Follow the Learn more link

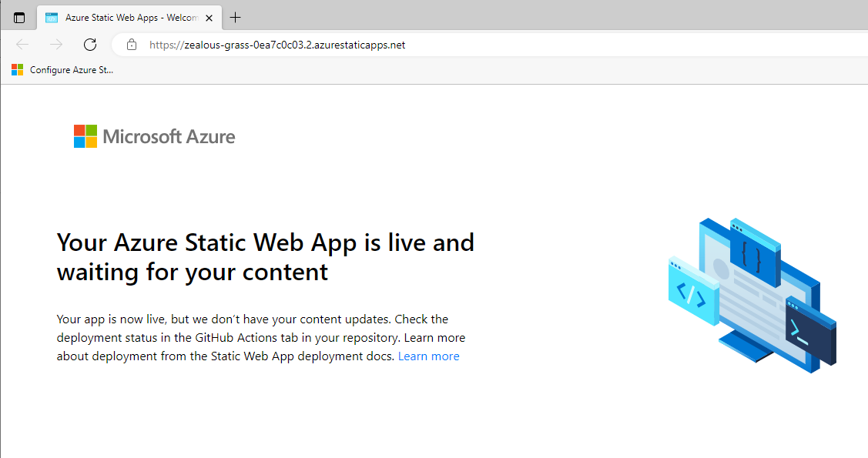click(428, 356)
